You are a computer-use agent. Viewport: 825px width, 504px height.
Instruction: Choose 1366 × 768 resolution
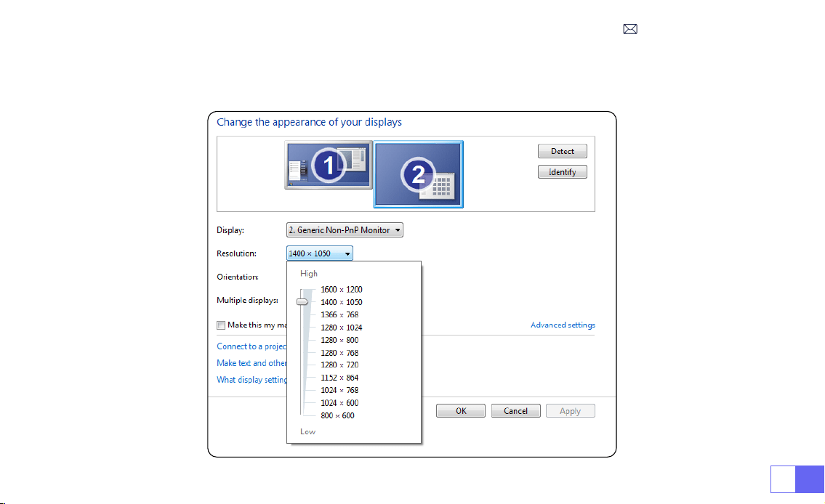pyautogui.click(x=339, y=314)
